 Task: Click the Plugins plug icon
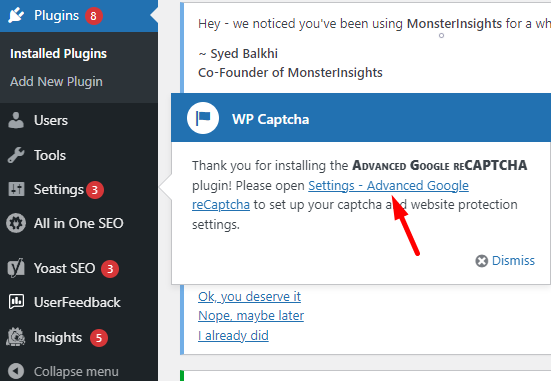pyautogui.click(x=16, y=15)
